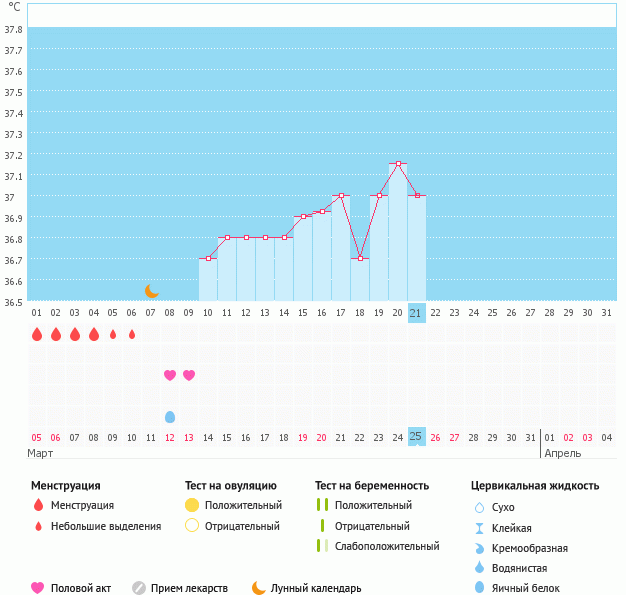Click the menstruation drop on day 01
Viewport: 626px width, 595px height.
coord(37,334)
